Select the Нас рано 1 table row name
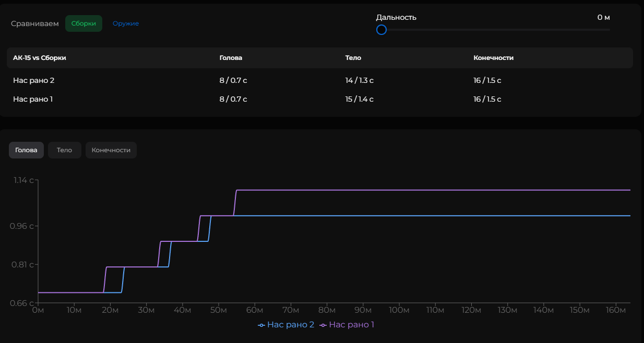Screen dimensions: 644x343 [x=33, y=99]
